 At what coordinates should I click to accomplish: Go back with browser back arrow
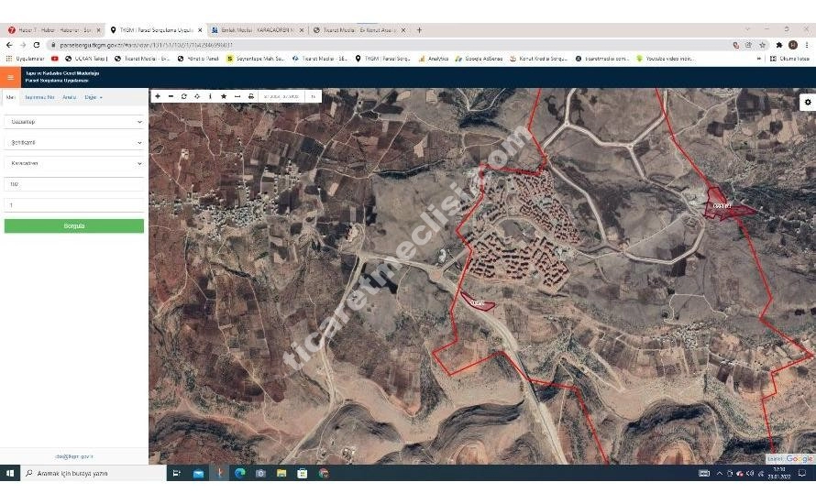9,45
